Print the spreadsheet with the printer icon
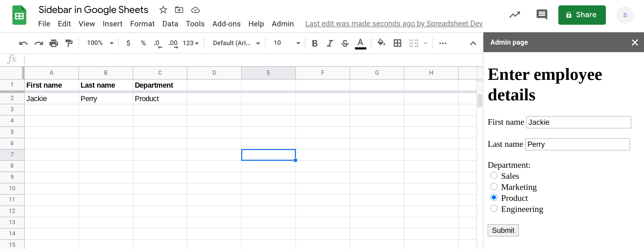Viewport: 644px width, 249px height. click(x=54, y=43)
